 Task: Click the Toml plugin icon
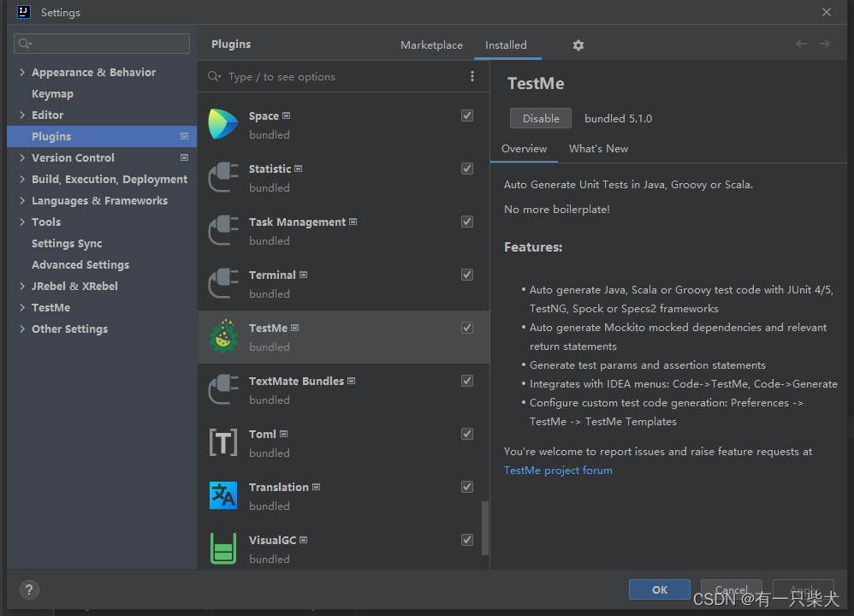223,442
